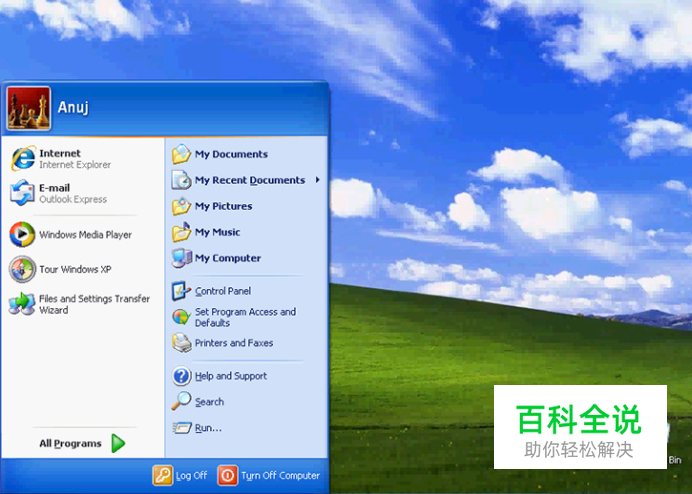Click the My Pictures folder icon
The width and height of the screenshot is (692, 494).
[181, 206]
